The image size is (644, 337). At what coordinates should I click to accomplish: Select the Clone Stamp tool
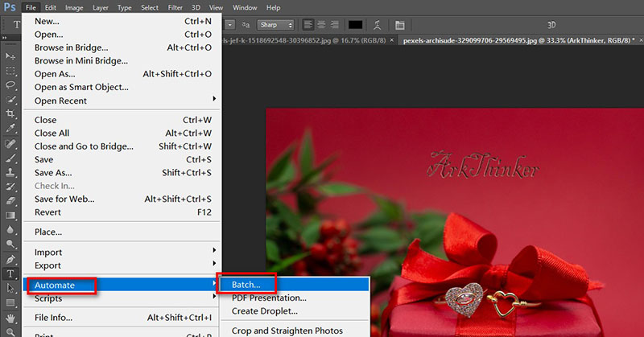click(x=10, y=172)
